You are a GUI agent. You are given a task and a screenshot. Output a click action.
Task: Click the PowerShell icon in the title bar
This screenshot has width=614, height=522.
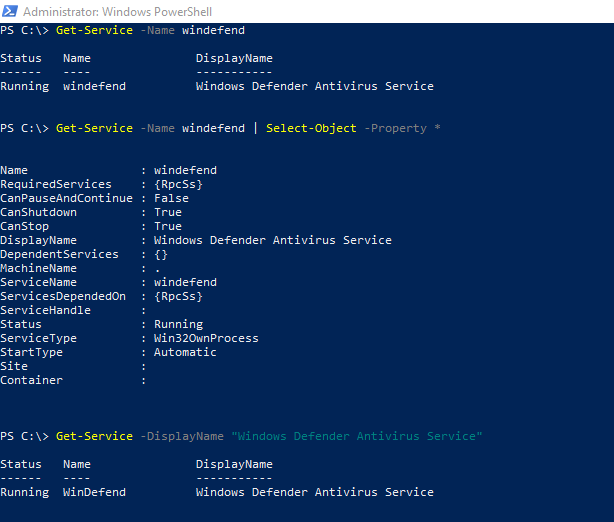click(x=10, y=11)
